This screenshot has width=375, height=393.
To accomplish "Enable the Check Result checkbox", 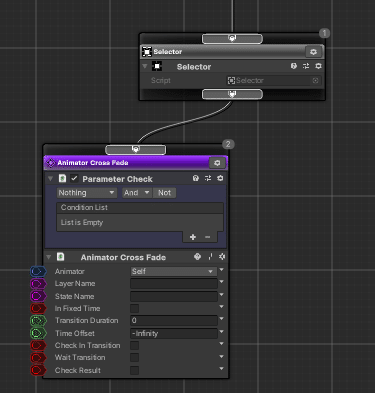I will coord(134,370).
